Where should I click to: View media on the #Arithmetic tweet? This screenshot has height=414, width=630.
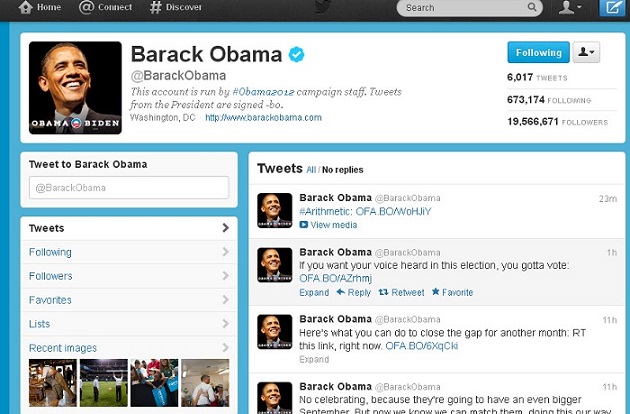pos(328,225)
